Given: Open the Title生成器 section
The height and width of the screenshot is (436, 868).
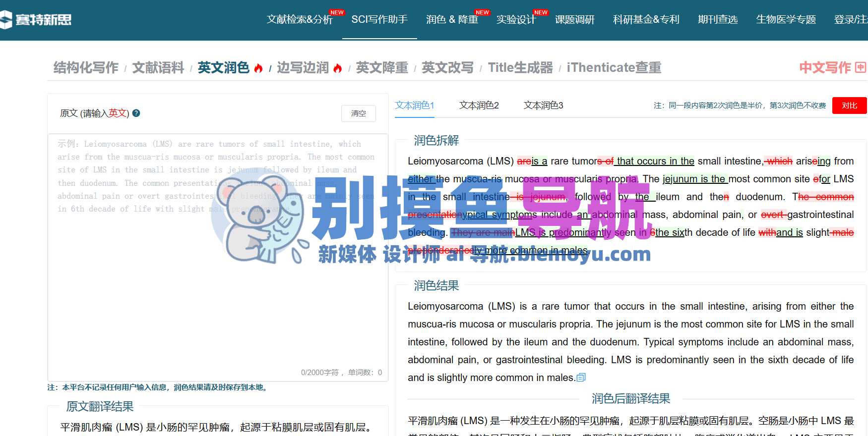Looking at the screenshot, I should (520, 67).
